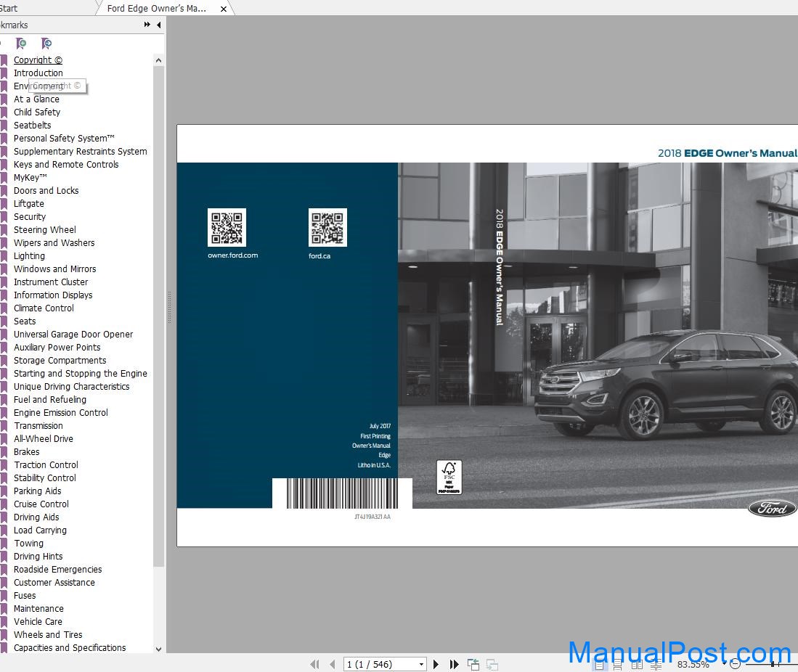Jump to Personal Safety System™ bookmark
798x672 pixels.
tap(64, 139)
